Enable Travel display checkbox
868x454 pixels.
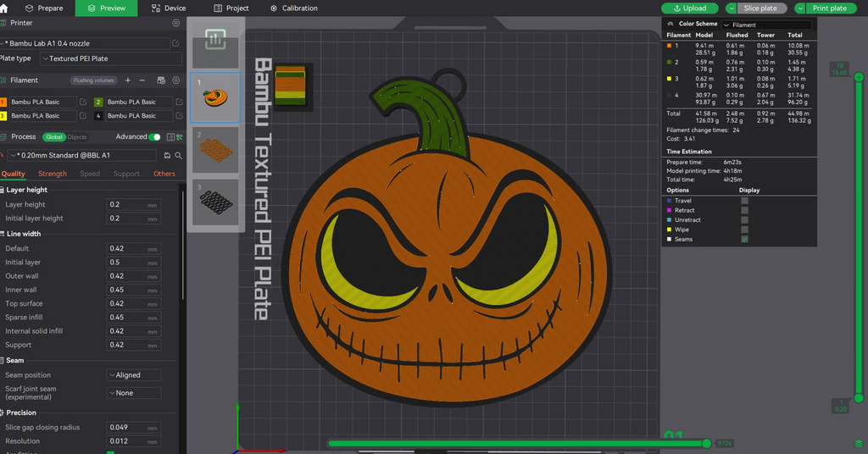pyautogui.click(x=744, y=201)
